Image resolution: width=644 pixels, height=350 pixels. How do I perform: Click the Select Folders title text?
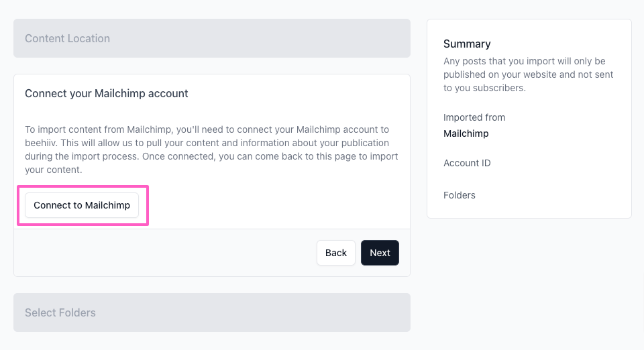click(x=60, y=312)
